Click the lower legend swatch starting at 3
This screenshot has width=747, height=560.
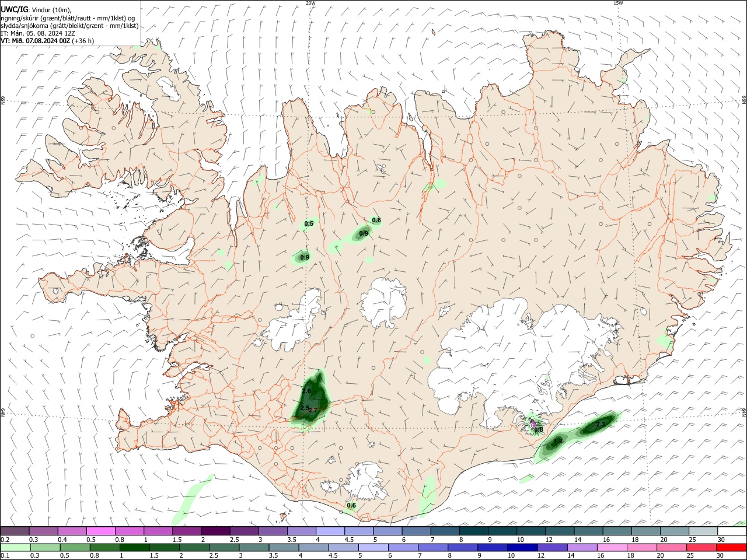[x=254, y=547]
